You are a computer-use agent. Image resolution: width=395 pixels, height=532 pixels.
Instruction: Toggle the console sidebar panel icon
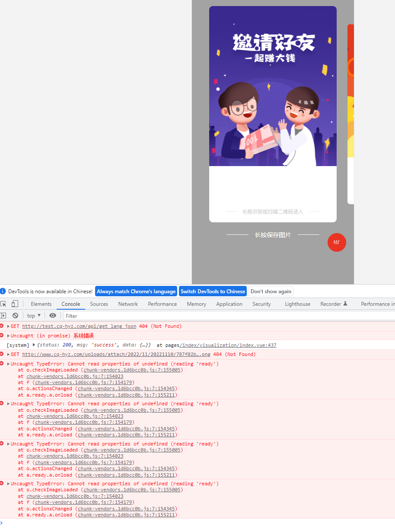pos(3,316)
